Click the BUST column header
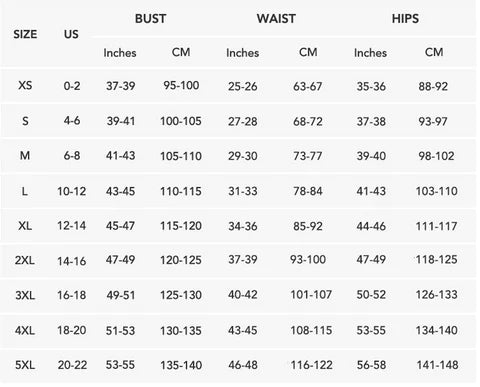The image size is (480, 387). click(x=150, y=18)
